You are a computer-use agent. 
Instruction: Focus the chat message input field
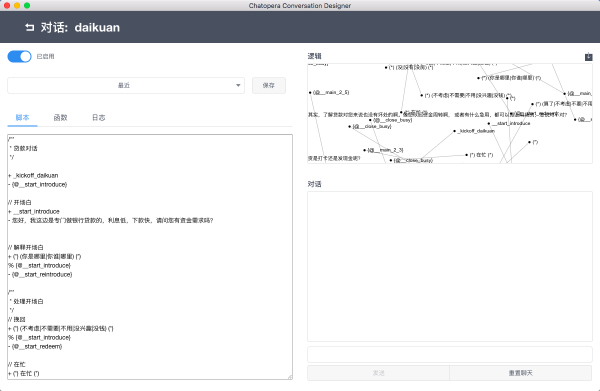click(450, 355)
